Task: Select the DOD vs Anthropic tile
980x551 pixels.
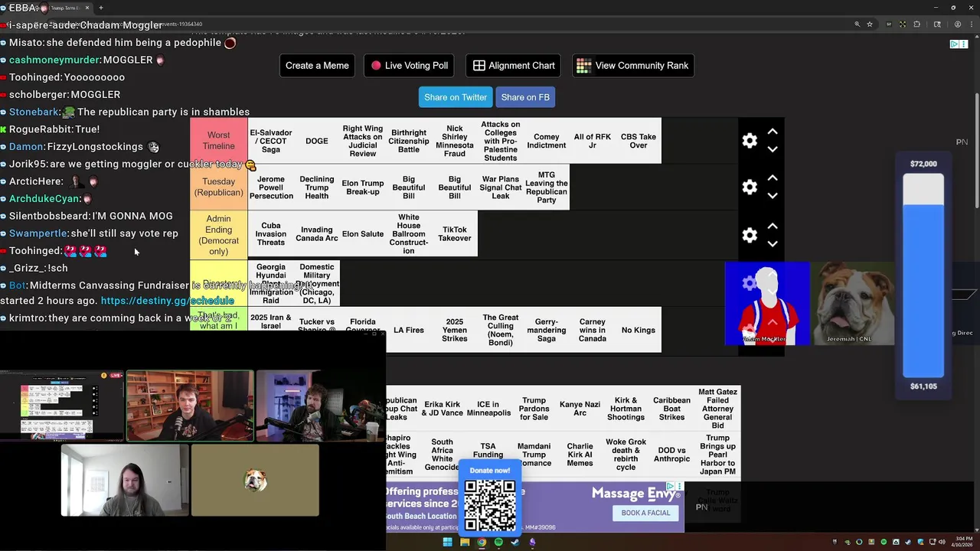Action: [x=672, y=455]
